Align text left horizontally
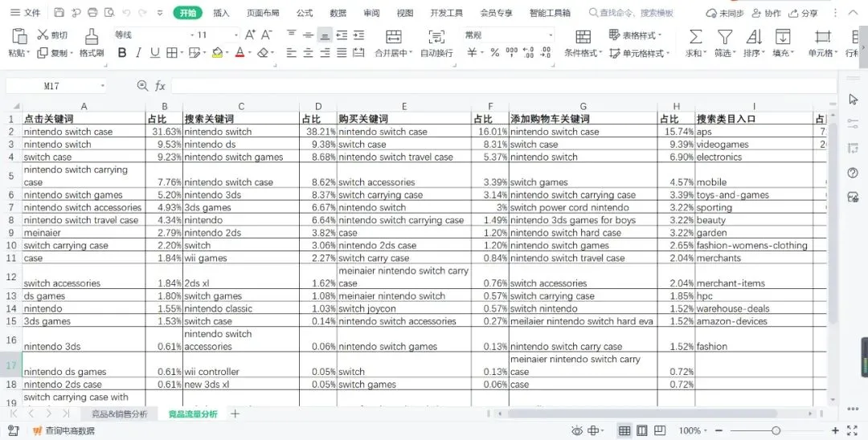Viewport: 868px width, 440px height. click(291, 52)
